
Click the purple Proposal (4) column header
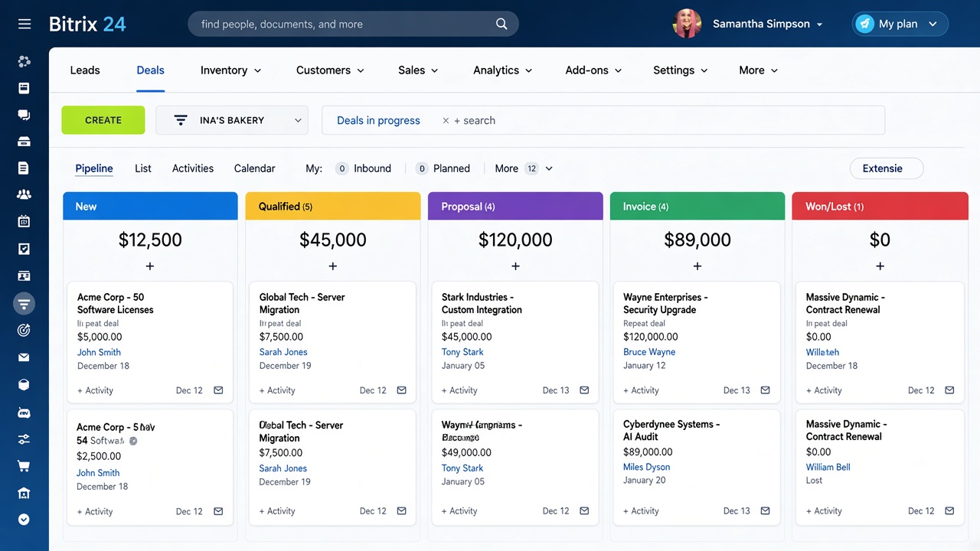[x=515, y=206]
